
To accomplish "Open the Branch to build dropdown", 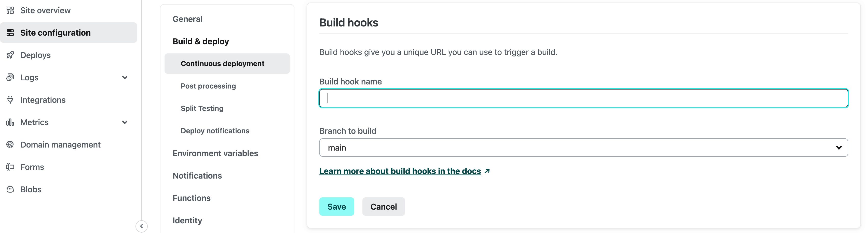I will click(839, 147).
